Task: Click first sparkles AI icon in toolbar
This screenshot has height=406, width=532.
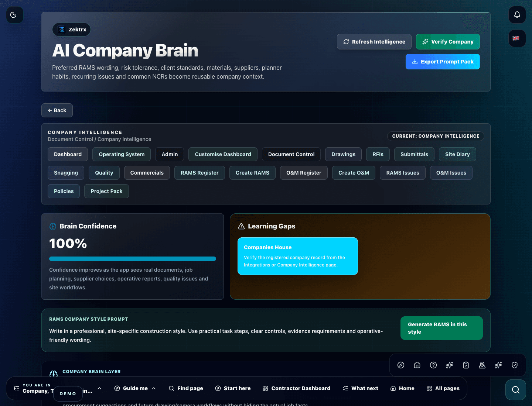Action: coord(450,365)
